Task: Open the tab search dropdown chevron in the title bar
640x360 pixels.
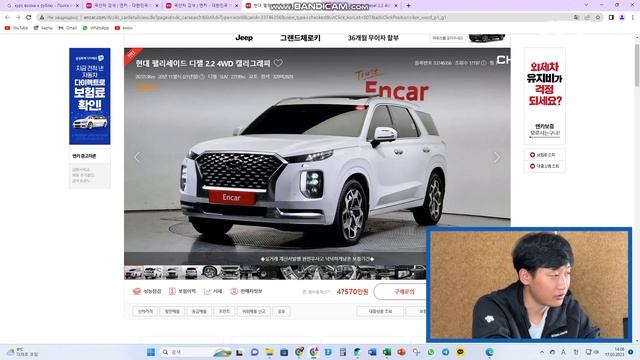Action: click(x=587, y=5)
